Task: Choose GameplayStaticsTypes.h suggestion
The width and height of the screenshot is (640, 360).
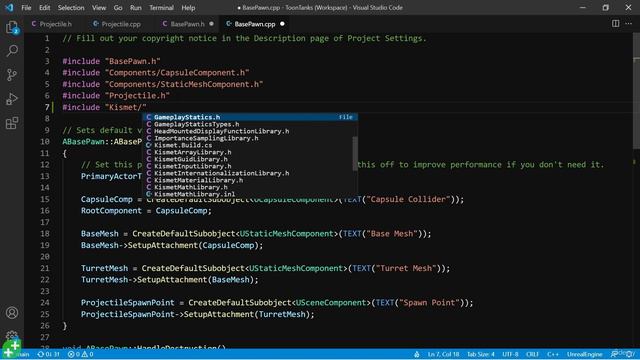Action: 247,124
